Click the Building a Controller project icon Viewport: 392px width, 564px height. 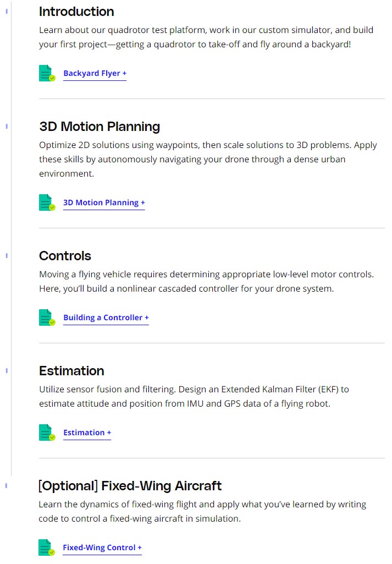(47, 317)
